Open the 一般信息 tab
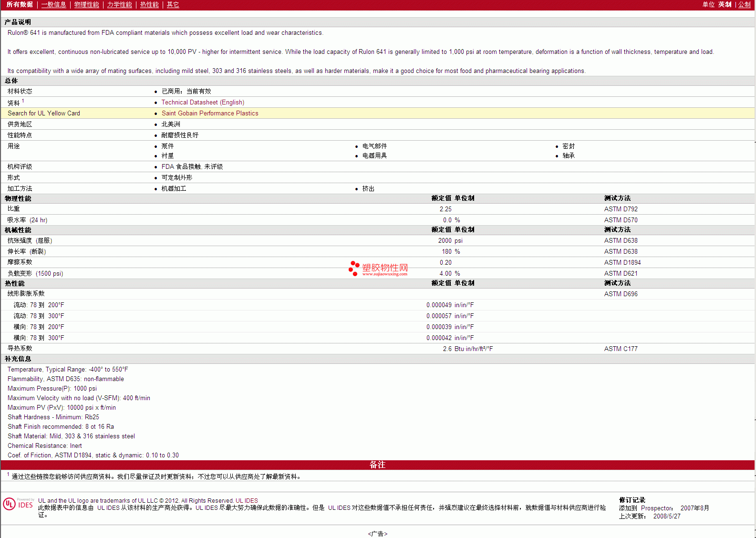Image resolution: width=756 pixels, height=538 pixels. (x=54, y=4)
